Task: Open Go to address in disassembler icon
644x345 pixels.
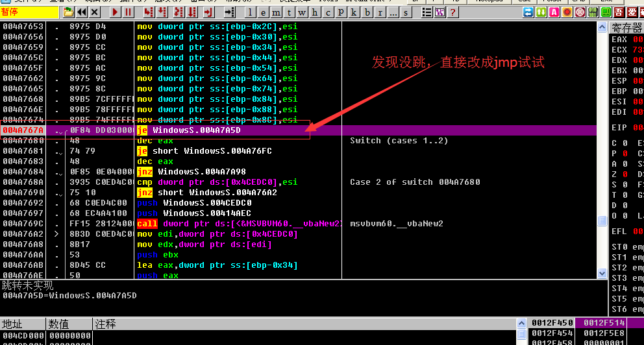Action: point(229,12)
